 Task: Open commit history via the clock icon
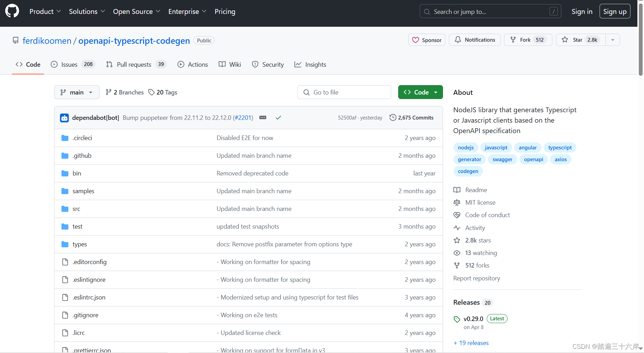pyautogui.click(x=393, y=117)
